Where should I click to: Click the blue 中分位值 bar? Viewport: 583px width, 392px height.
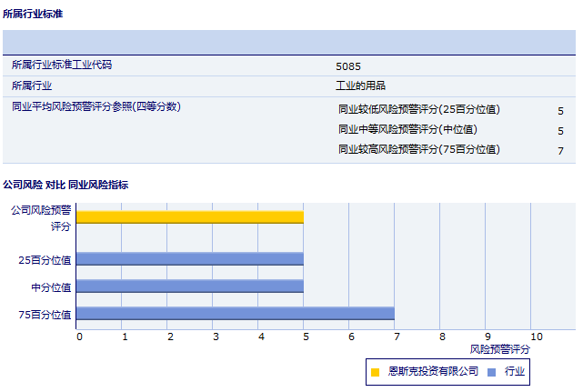[x=189, y=286]
